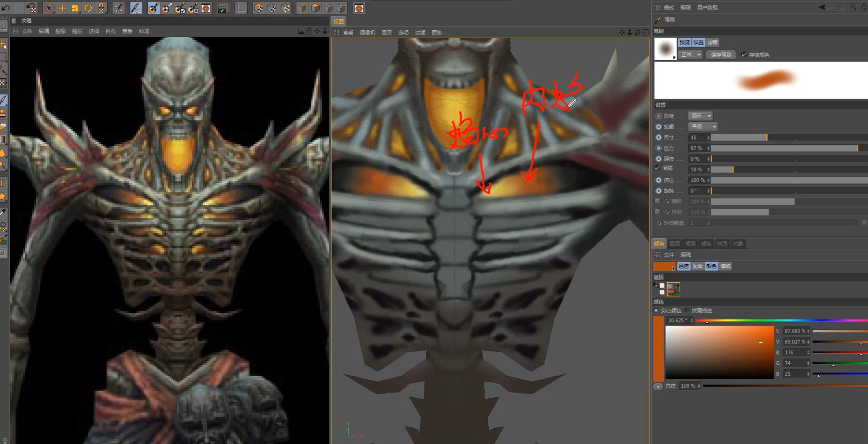Click the rightmost hexagon toolbar icon
The image size is (868, 444).
point(359,8)
